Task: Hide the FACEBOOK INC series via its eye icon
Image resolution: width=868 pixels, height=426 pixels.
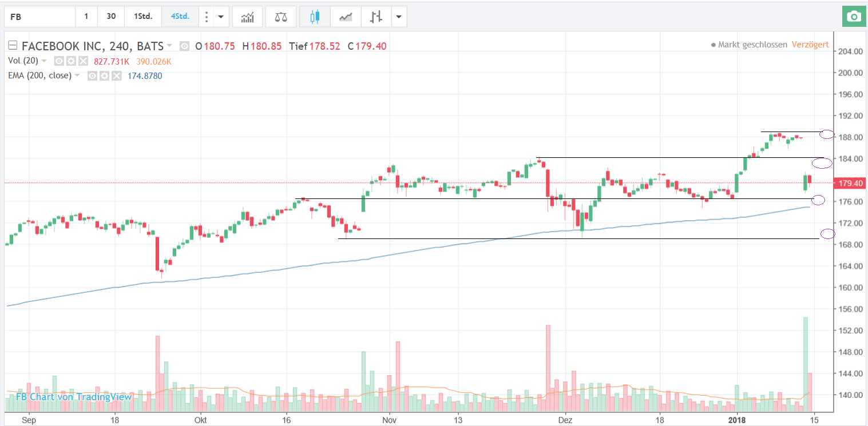Action: [184, 46]
